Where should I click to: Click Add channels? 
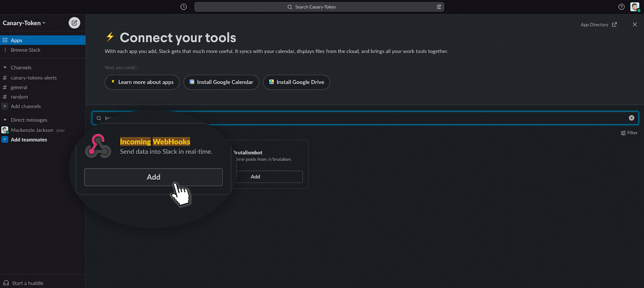[26, 106]
